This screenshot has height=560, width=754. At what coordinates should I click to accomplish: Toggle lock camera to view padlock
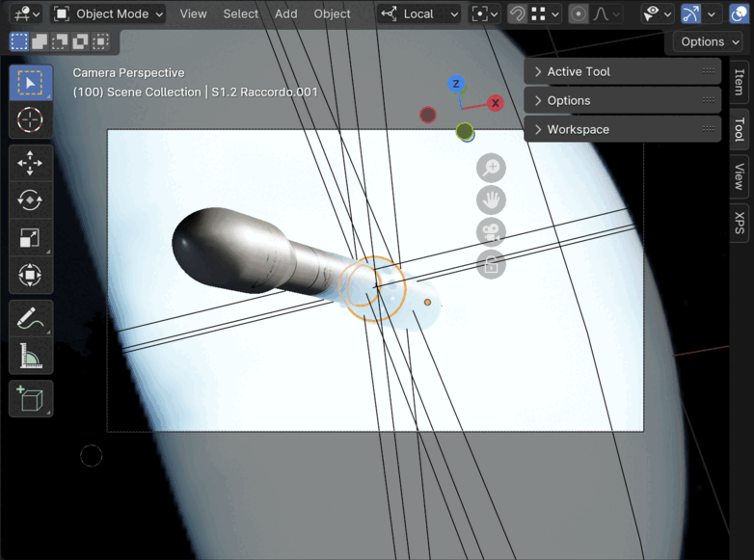[491, 264]
